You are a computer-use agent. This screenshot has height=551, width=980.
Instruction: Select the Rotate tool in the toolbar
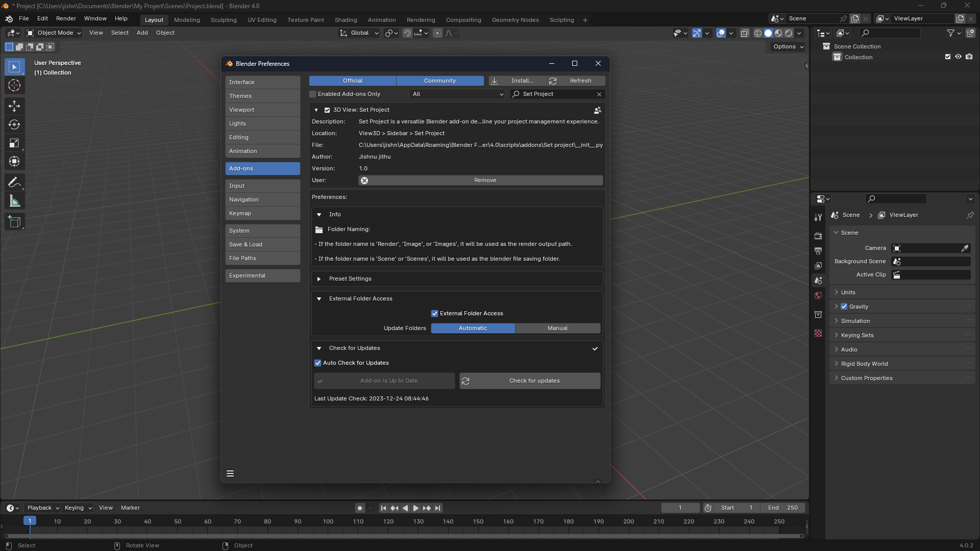(14, 124)
